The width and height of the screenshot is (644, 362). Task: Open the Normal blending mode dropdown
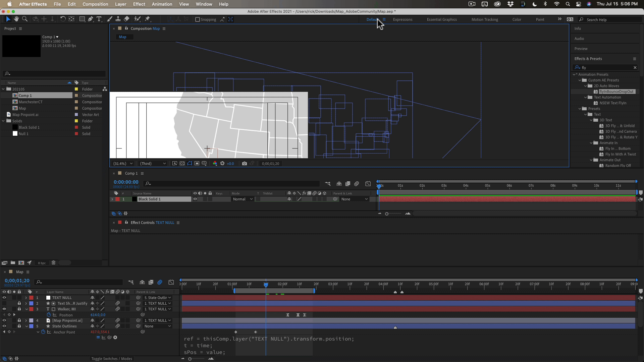243,199
